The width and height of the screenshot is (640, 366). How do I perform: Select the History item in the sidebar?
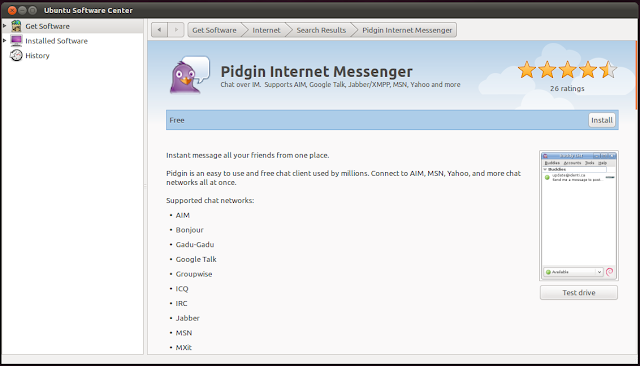tap(37, 55)
